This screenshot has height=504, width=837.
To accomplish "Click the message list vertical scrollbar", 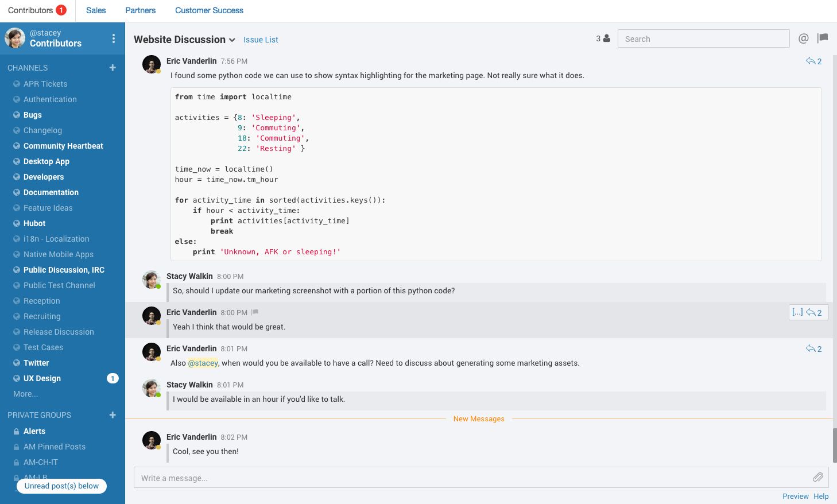I will coord(834,444).
